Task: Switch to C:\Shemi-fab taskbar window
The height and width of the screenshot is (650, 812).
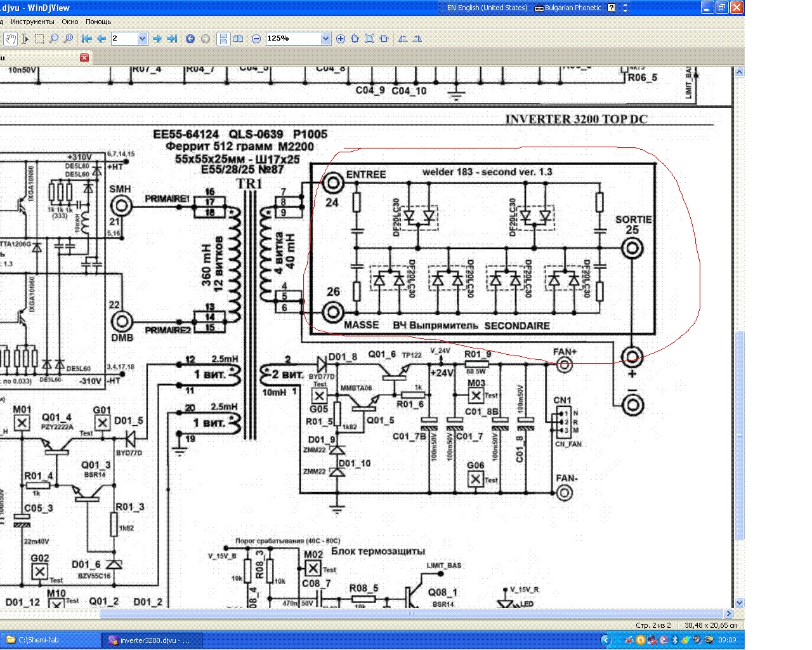Action: [x=51, y=640]
